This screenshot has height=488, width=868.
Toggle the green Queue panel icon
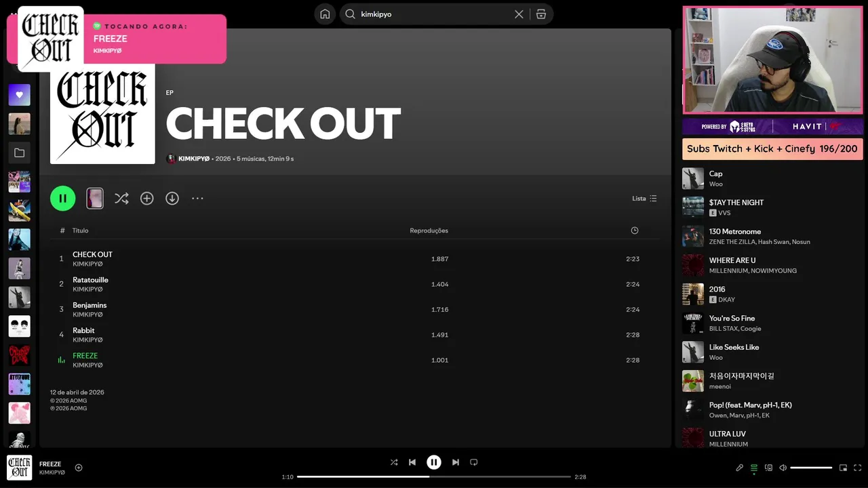tap(754, 468)
